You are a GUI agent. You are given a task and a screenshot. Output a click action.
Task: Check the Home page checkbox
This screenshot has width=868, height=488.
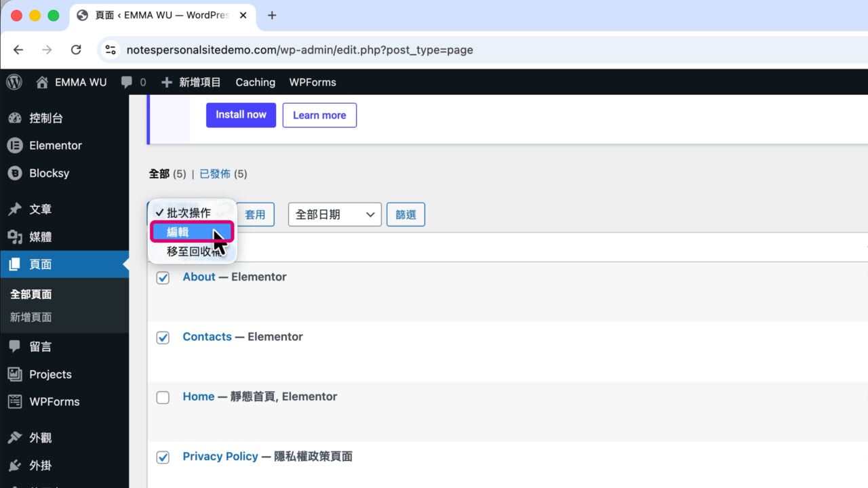[x=163, y=397]
